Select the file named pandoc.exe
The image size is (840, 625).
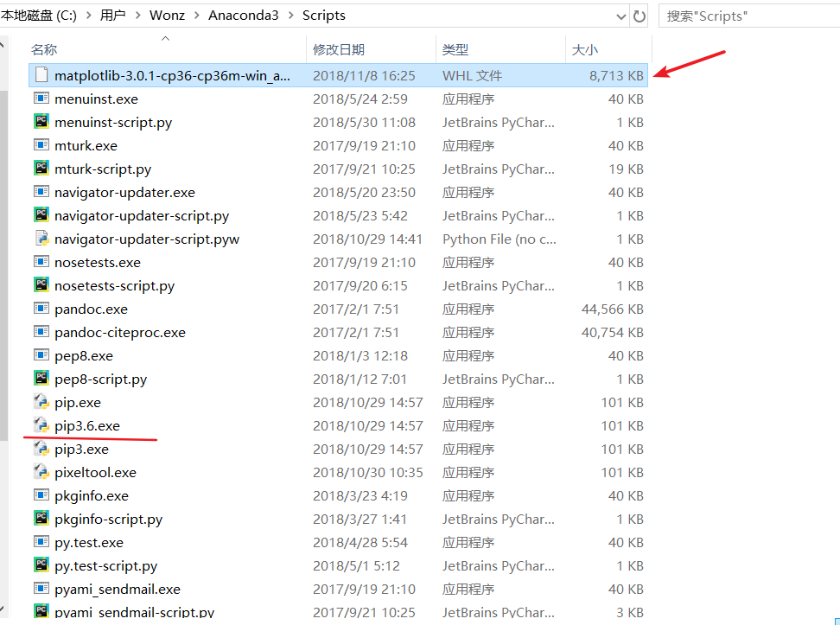point(91,309)
